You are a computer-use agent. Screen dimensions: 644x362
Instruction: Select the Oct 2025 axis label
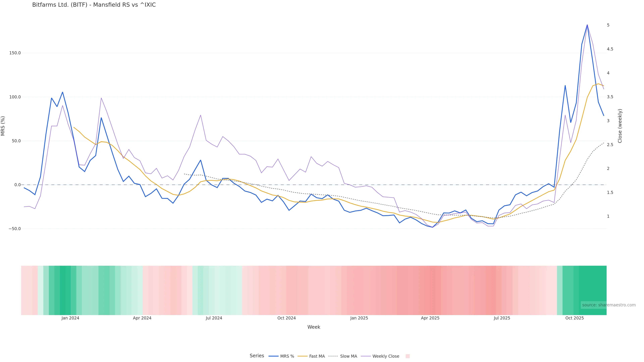point(575,318)
